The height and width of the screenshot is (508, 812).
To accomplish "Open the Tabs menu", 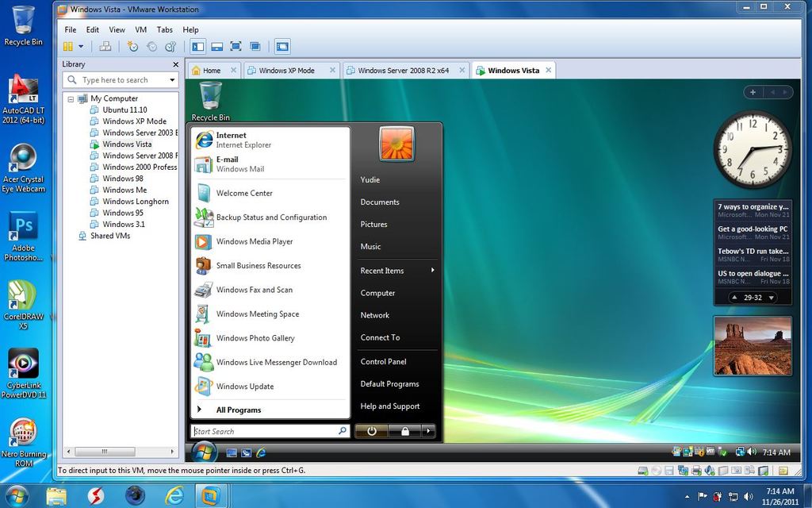I will (165, 29).
